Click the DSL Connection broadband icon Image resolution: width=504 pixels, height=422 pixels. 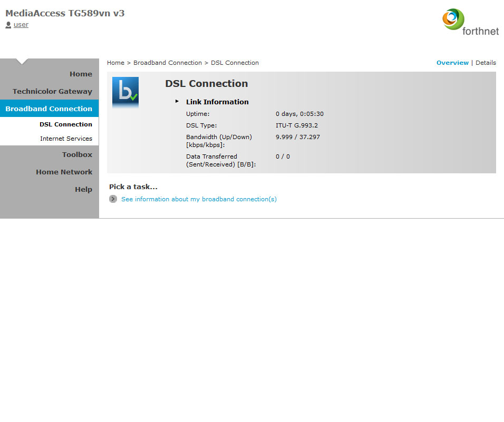click(125, 92)
